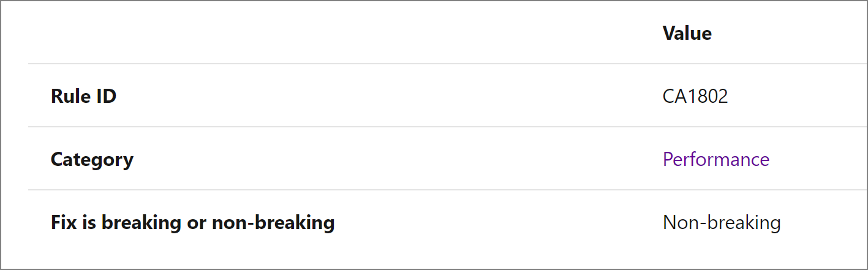Click divider between Rule ID and Category rows
This screenshot has width=868, height=270.
(x=447, y=127)
